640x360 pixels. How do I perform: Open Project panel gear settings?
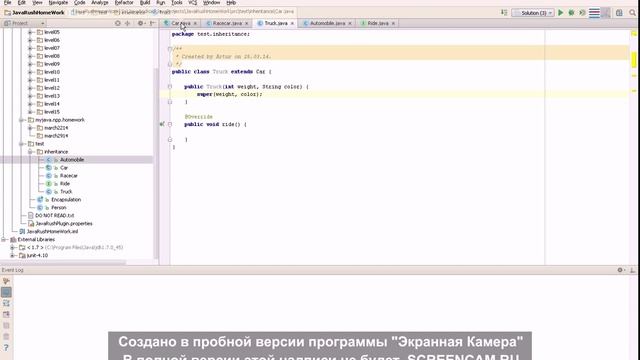click(140, 23)
